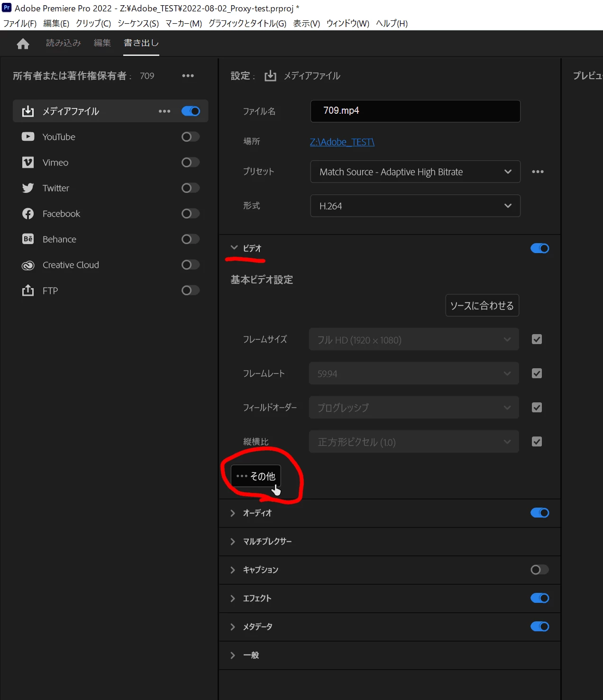Click the Vimeo icon
This screenshot has width=603, height=700.
28,162
